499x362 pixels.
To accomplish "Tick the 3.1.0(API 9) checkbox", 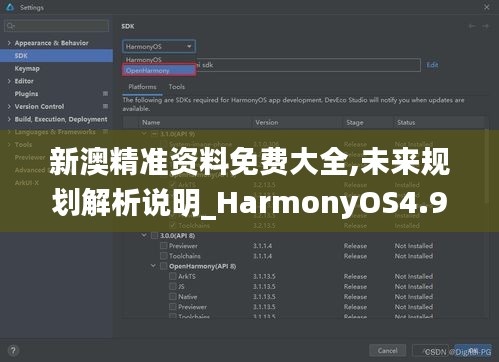I will pos(154,134).
